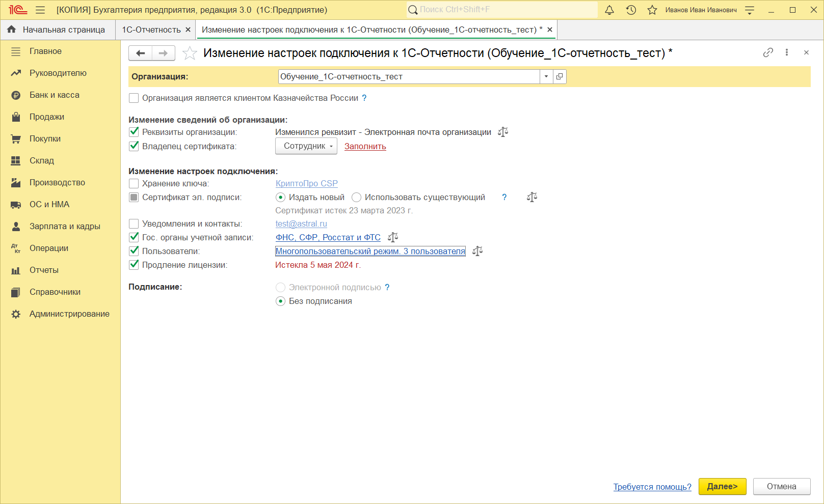Open Склад section in sidebar
This screenshot has width=824, height=504.
(60, 161)
